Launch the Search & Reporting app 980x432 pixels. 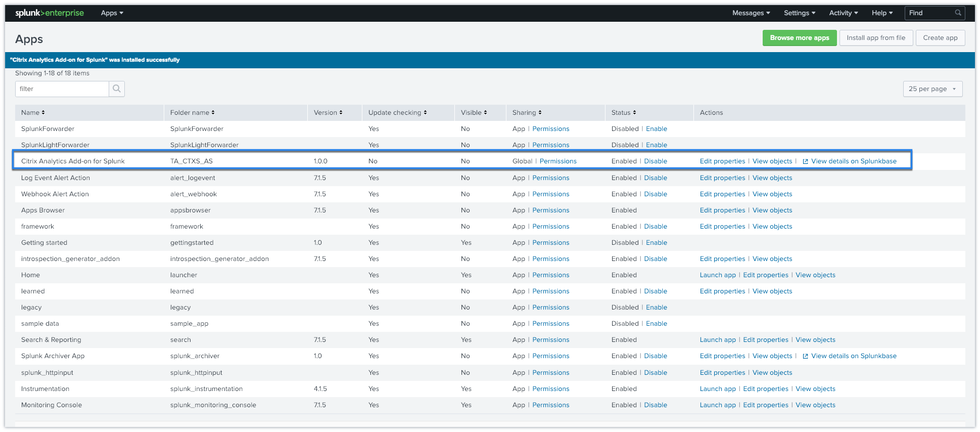tap(718, 340)
